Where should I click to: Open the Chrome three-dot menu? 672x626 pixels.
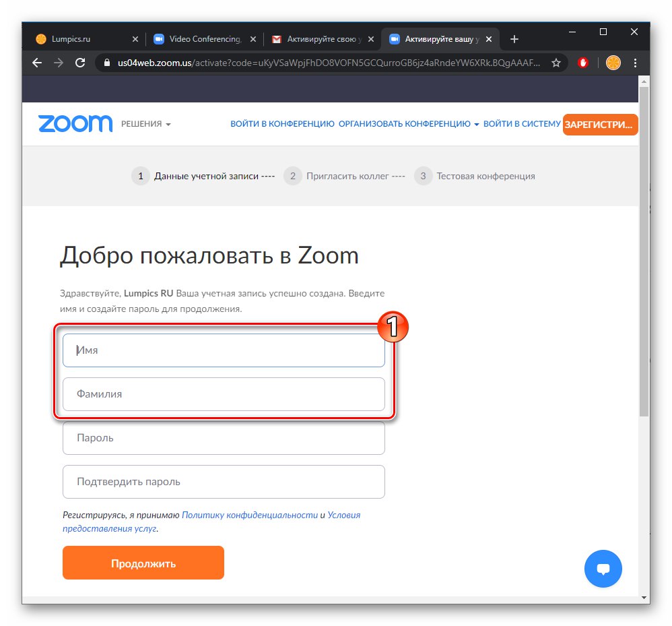pyautogui.click(x=636, y=63)
